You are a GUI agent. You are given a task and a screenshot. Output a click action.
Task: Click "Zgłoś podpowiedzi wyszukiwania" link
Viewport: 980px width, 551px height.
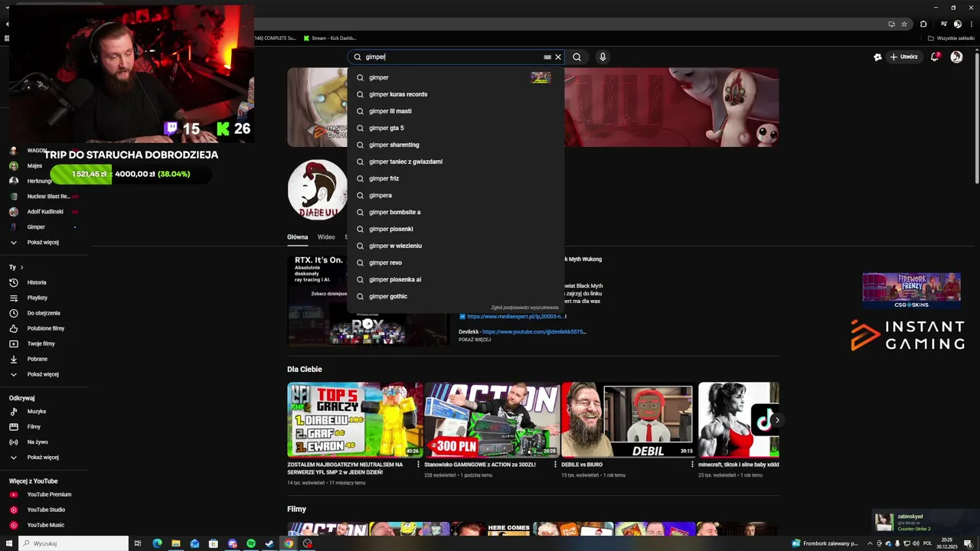coord(524,308)
